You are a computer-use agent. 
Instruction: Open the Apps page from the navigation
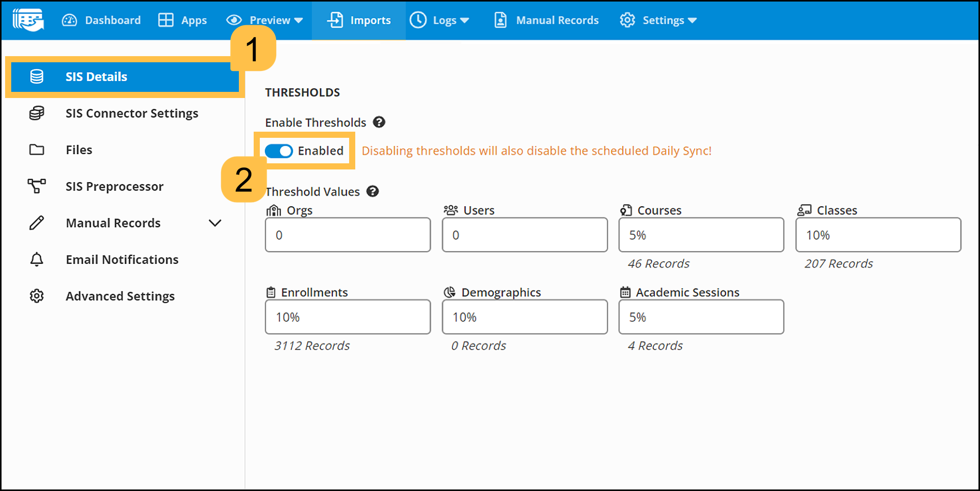182,20
